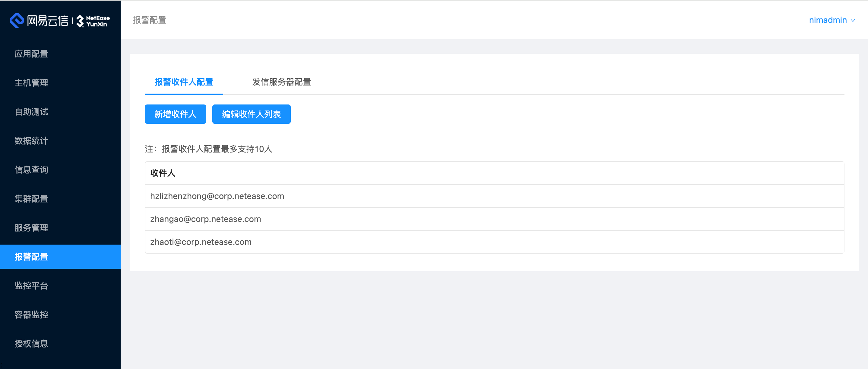The height and width of the screenshot is (369, 868).
Task: Navigate to the 监控平台 section
Action: click(31, 286)
